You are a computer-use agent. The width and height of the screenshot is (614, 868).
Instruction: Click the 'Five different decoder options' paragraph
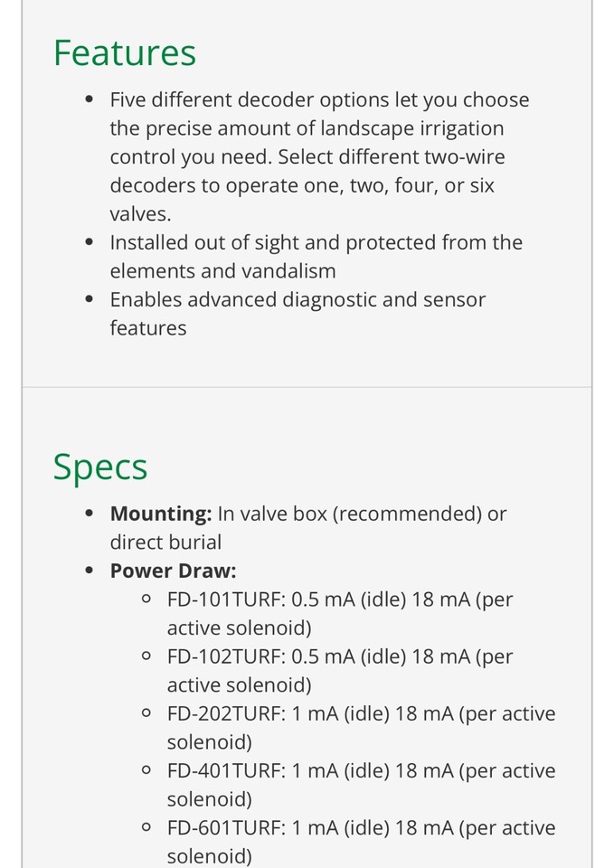(319, 156)
